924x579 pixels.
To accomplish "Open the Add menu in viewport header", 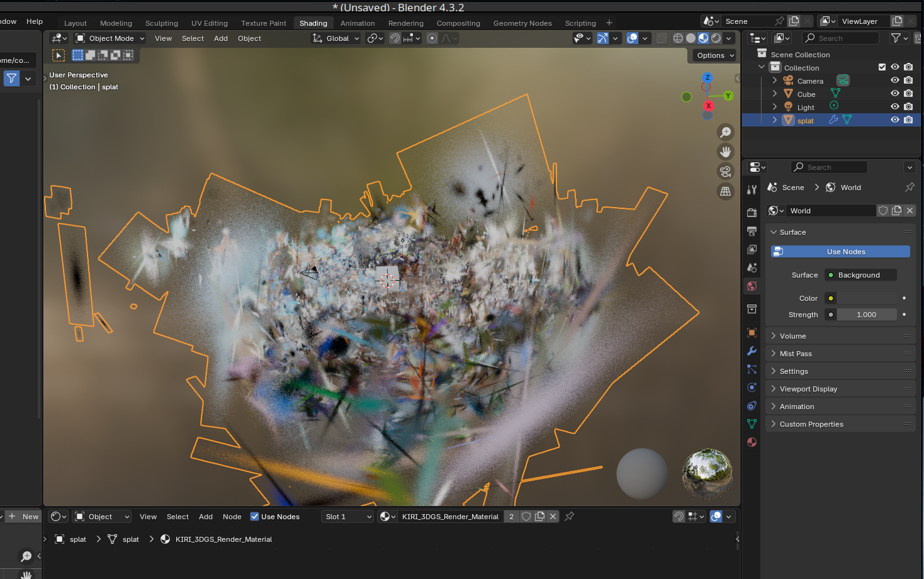I will click(221, 38).
